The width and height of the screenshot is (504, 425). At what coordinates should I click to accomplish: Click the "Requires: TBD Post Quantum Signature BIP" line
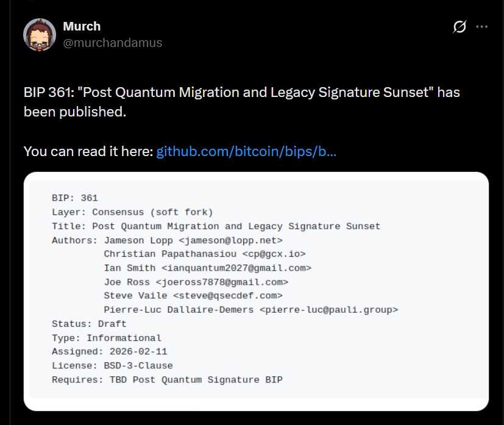point(167,380)
